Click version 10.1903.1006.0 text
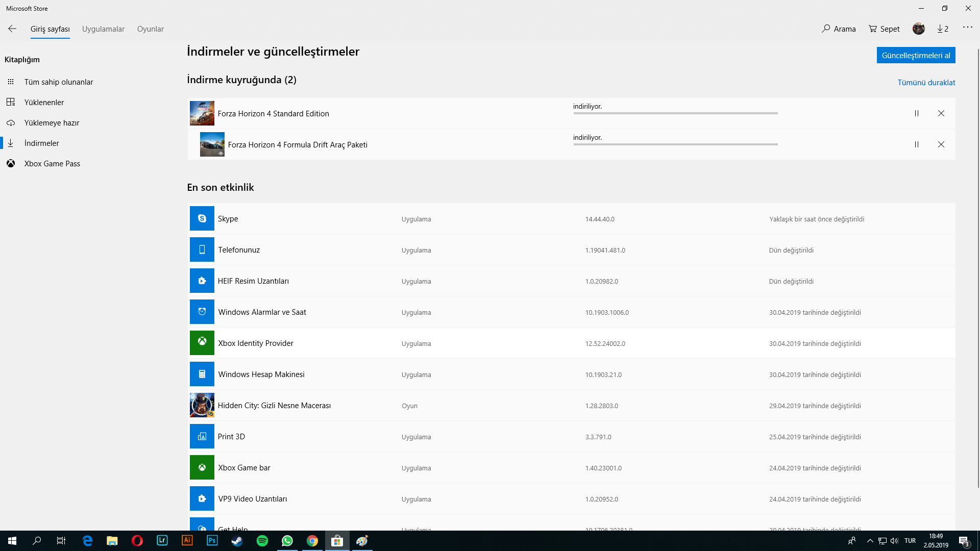The image size is (980, 551). pyautogui.click(x=607, y=313)
